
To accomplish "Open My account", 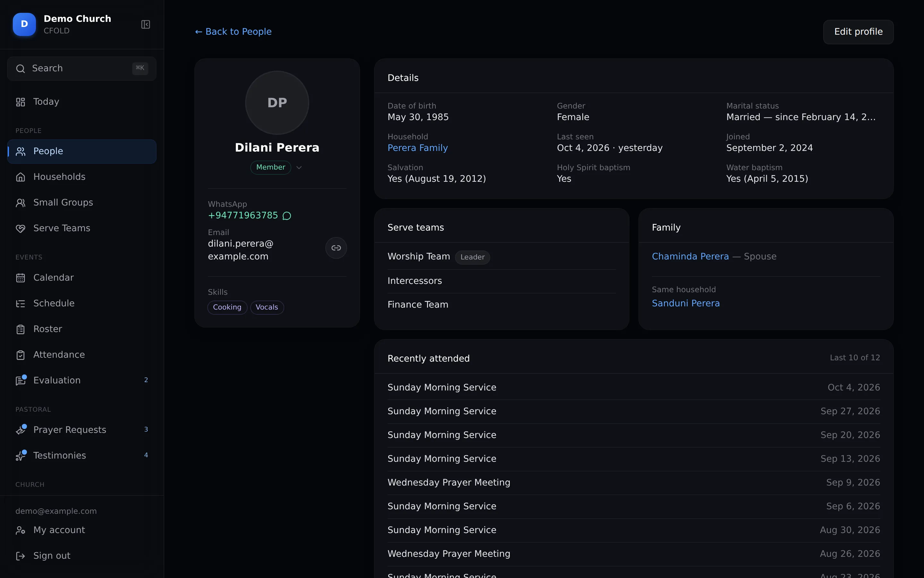I will click(82, 530).
